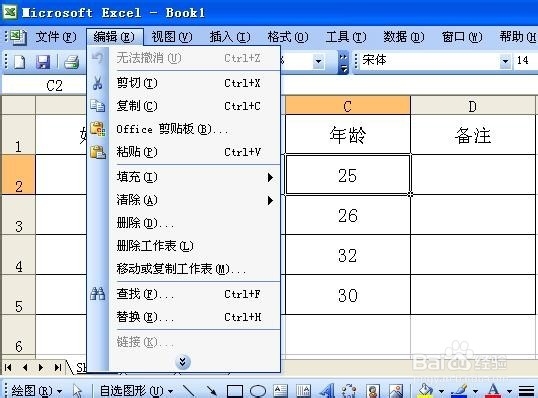Choose 删除 (Delete) from Edit menu

point(195,223)
